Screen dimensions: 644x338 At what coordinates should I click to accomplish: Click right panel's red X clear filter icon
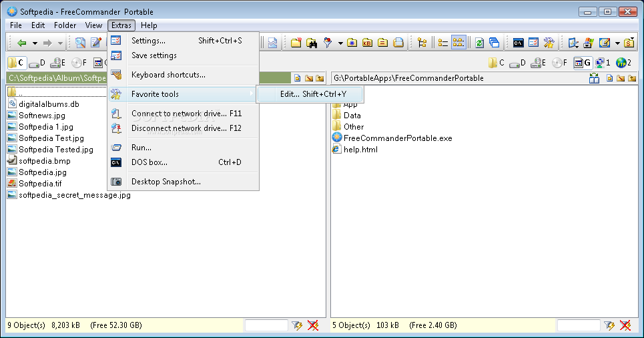[625, 325]
